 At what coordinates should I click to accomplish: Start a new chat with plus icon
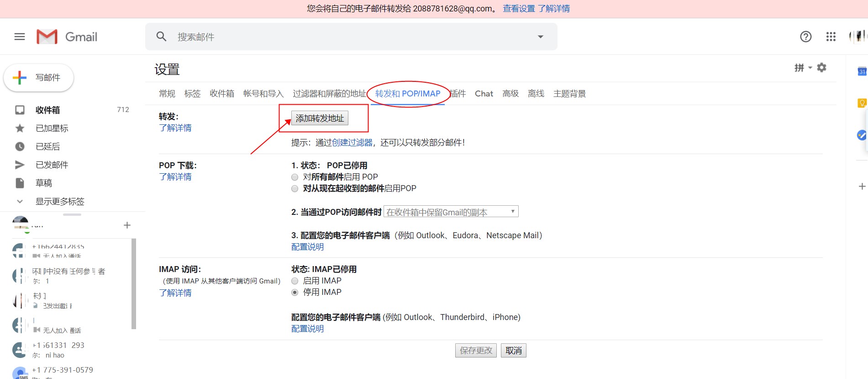point(127,225)
